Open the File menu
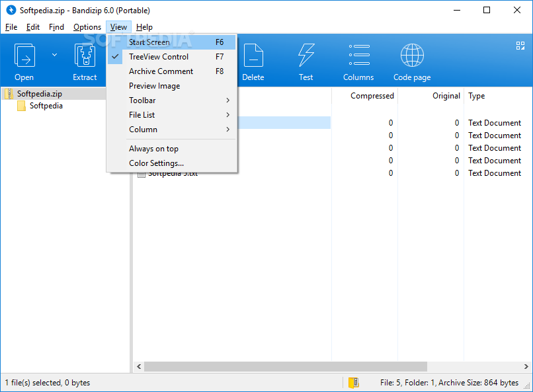The width and height of the screenshot is (533, 392). click(11, 27)
